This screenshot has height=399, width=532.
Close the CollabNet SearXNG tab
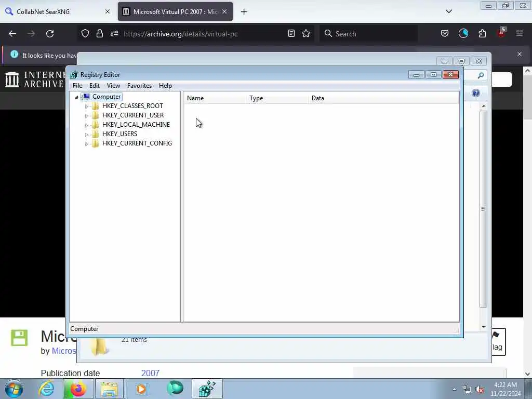click(x=108, y=11)
